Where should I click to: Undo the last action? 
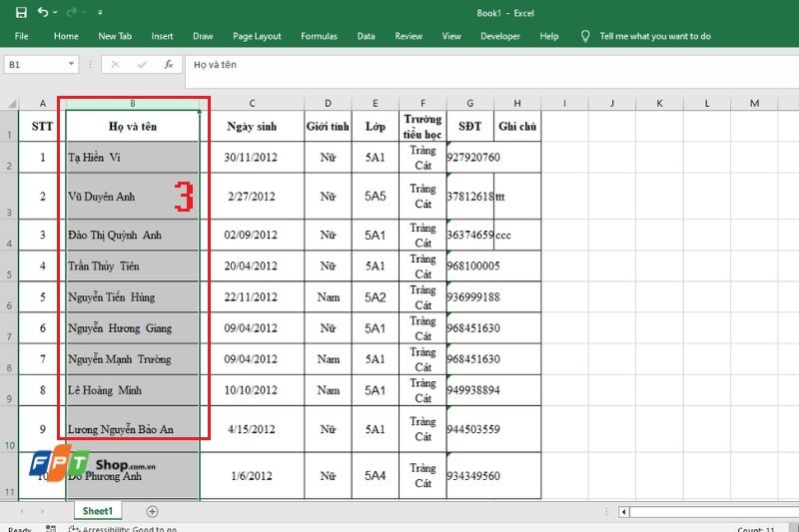[43, 12]
